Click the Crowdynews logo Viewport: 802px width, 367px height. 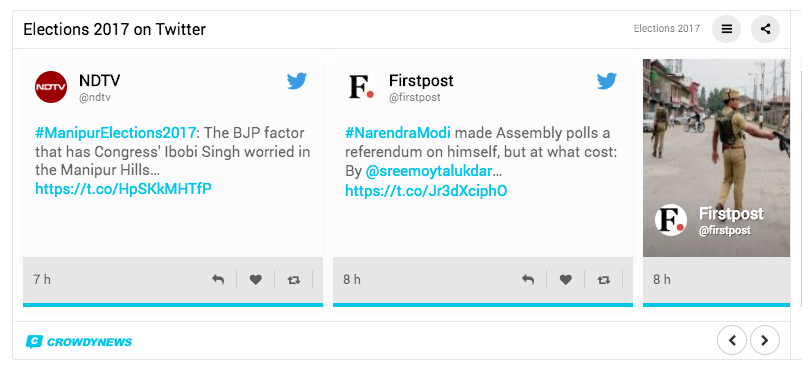tap(79, 342)
